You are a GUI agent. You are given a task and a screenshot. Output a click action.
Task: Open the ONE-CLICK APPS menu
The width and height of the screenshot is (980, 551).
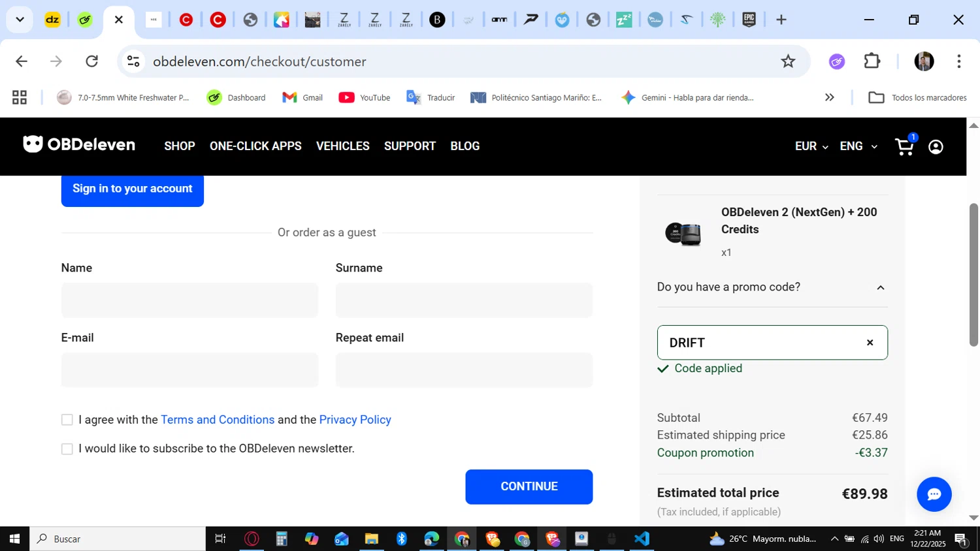pos(255,146)
